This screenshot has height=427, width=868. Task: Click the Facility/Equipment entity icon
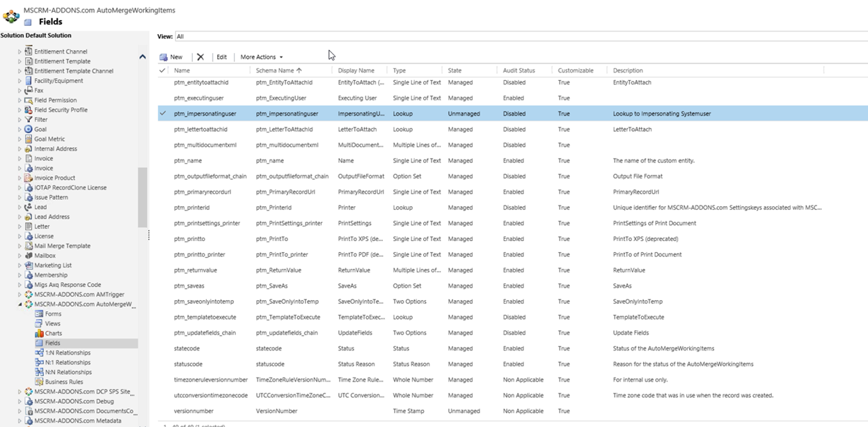point(29,81)
